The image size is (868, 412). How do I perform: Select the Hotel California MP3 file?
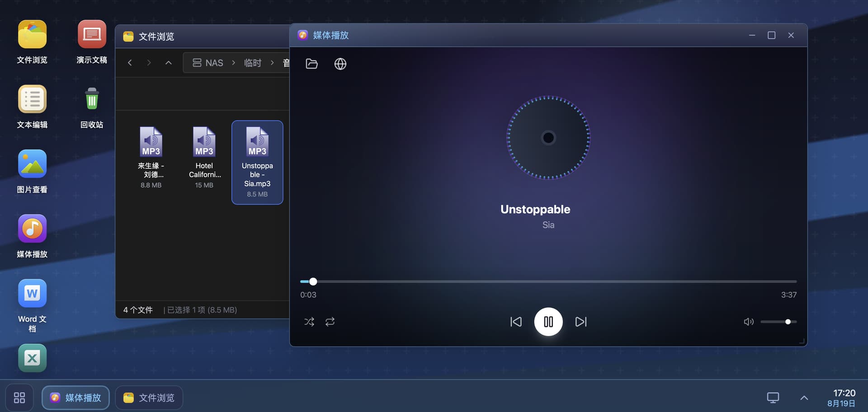coord(204,158)
